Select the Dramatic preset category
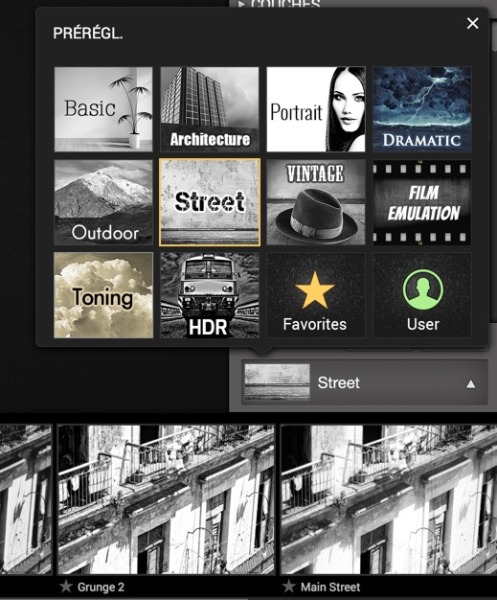Image resolution: width=497 pixels, height=600 pixels. click(422, 109)
